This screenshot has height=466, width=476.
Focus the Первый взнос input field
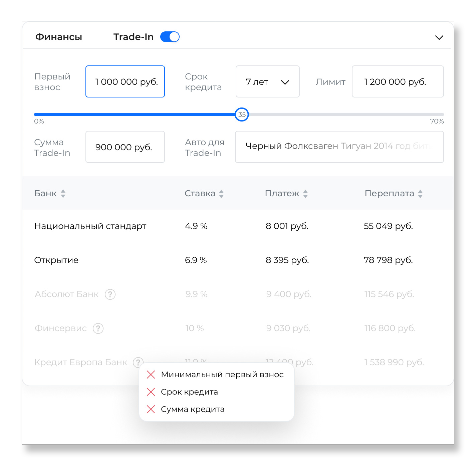pyautogui.click(x=125, y=82)
